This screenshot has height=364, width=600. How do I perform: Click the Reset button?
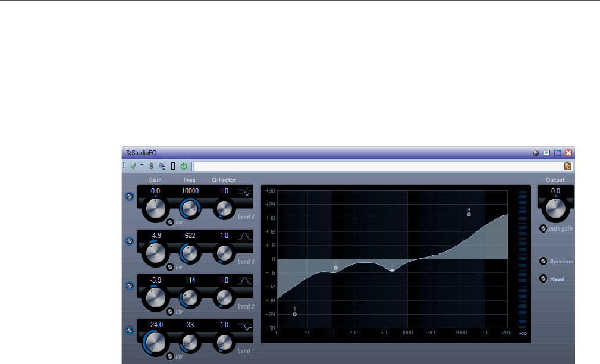point(543,278)
